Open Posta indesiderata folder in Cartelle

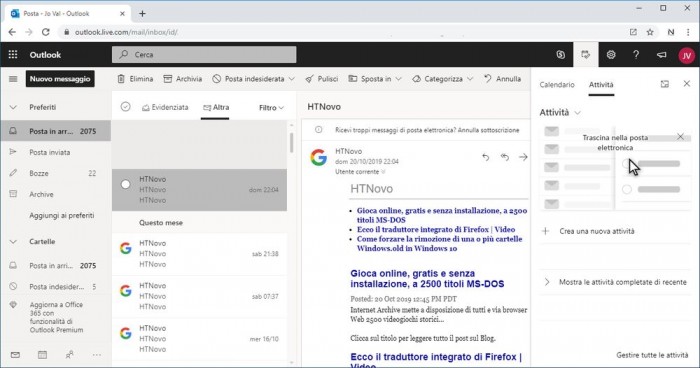(x=55, y=287)
